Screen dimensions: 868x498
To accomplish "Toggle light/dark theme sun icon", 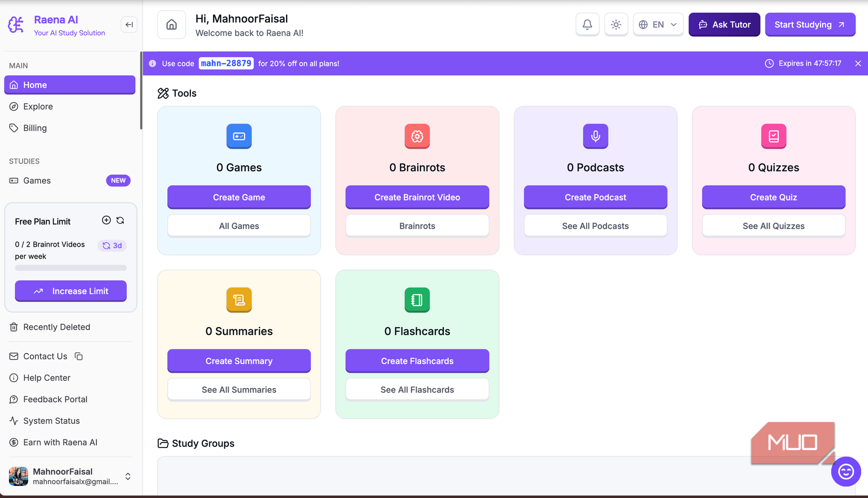I will pos(616,25).
